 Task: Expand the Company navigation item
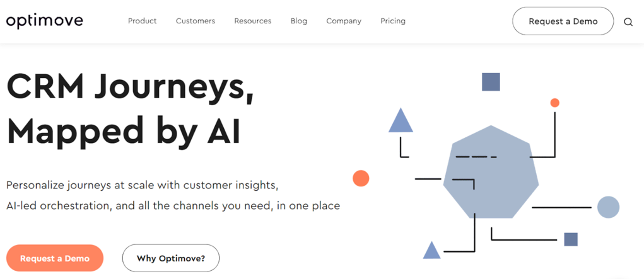click(x=344, y=21)
